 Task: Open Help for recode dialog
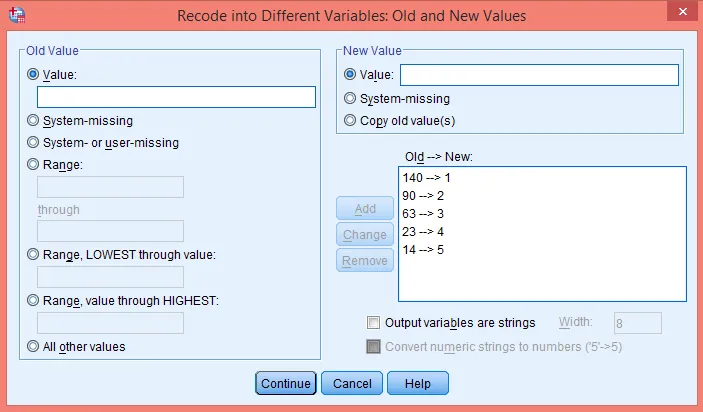(417, 383)
